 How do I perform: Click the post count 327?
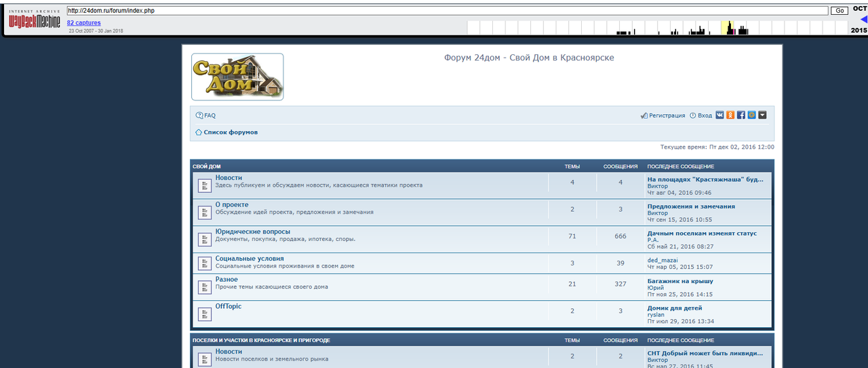[620, 284]
